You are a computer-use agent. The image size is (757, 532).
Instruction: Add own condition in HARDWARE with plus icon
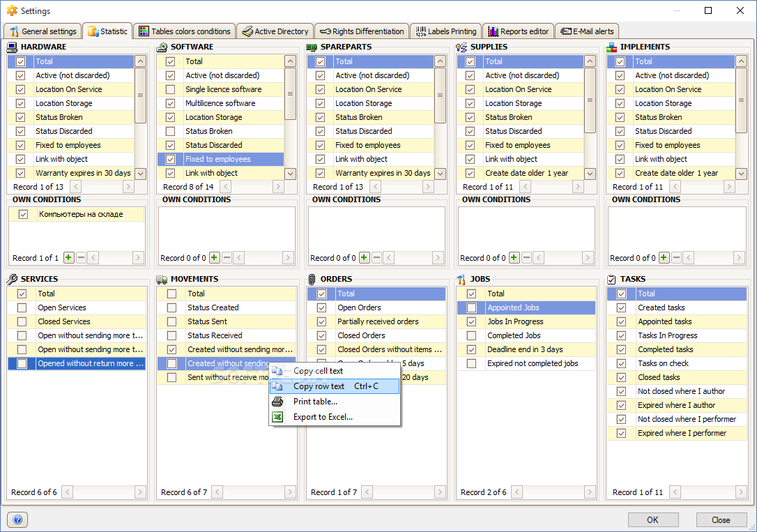pos(68,258)
